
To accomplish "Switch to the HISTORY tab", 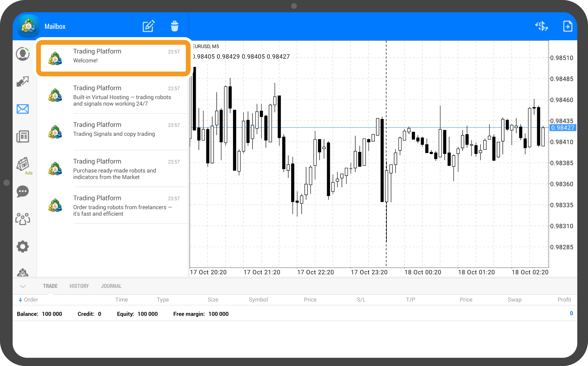I will [x=79, y=286].
